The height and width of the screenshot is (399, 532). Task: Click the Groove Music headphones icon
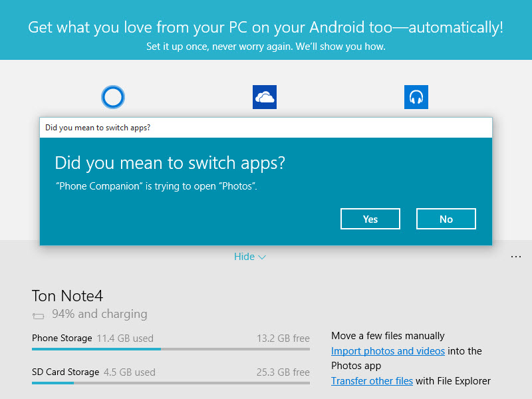coord(416,97)
